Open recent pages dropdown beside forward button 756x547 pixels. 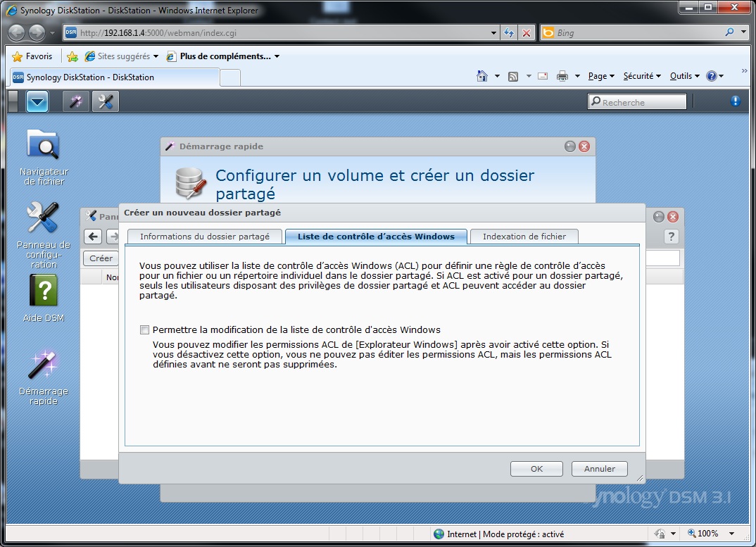coord(52,33)
